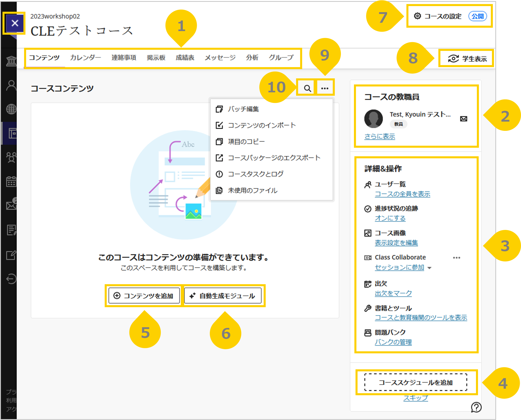Click the instructor name Test, Kyouin
Screen dimensions: 521x420
point(420,114)
